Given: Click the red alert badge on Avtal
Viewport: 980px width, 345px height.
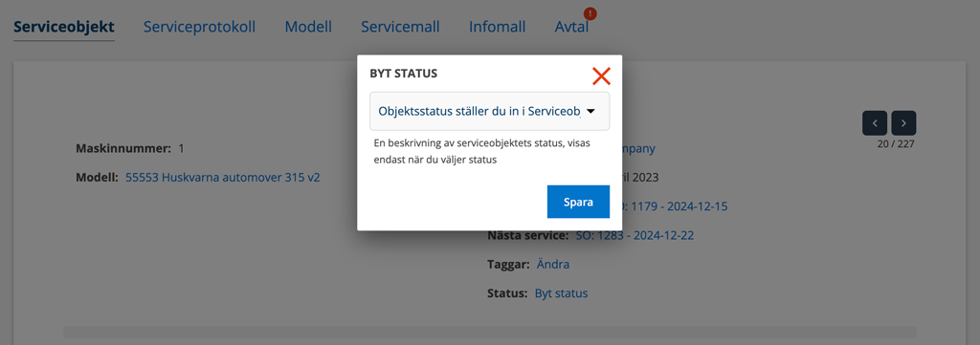Looking at the screenshot, I should (590, 13).
